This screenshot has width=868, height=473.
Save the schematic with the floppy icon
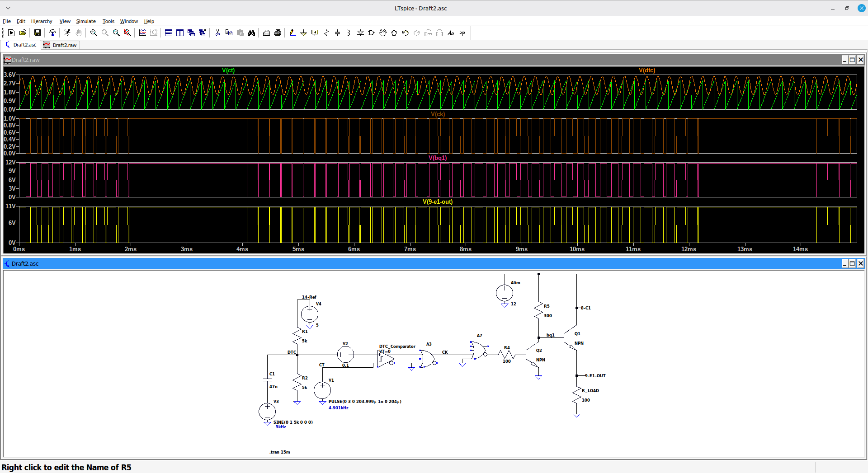[38, 33]
